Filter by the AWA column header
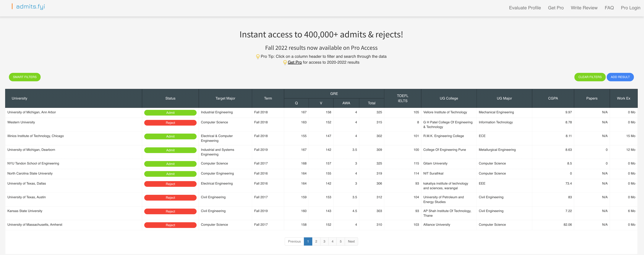This screenshot has width=644, height=255. click(x=346, y=103)
